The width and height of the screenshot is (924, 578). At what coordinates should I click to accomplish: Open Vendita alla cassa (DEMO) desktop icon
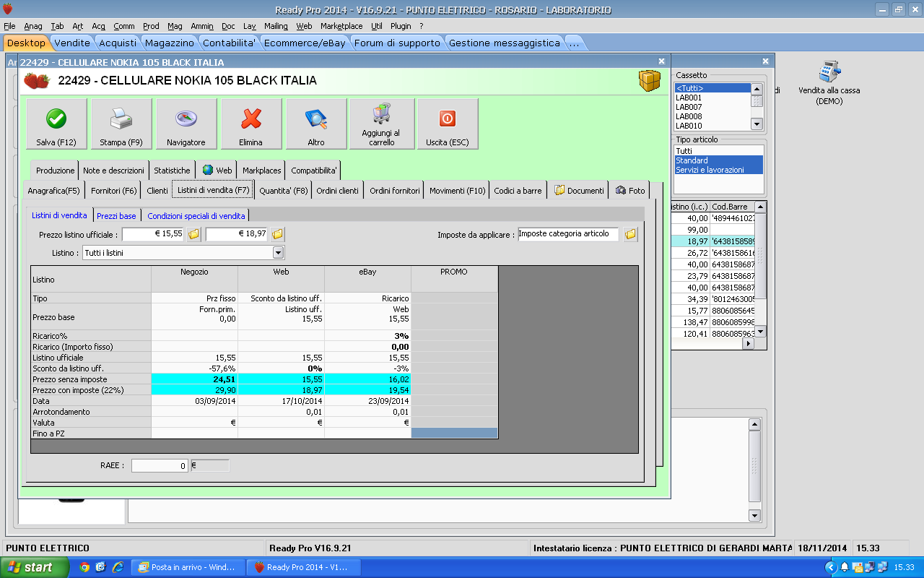click(x=829, y=83)
